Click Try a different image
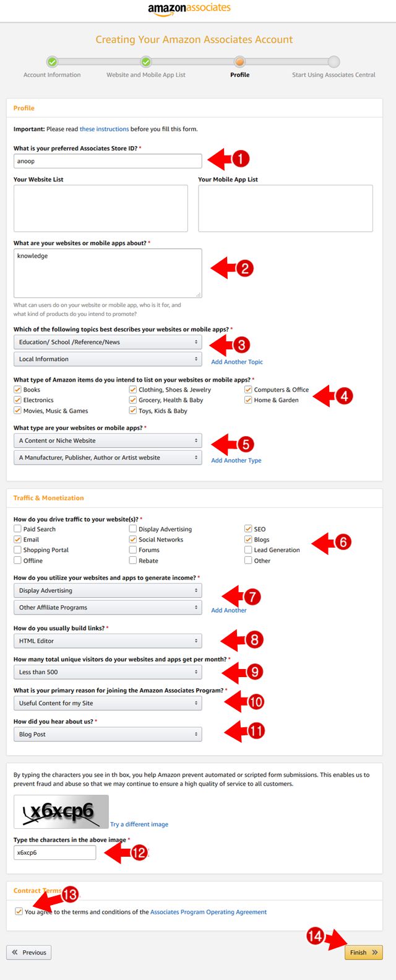 pyautogui.click(x=139, y=824)
